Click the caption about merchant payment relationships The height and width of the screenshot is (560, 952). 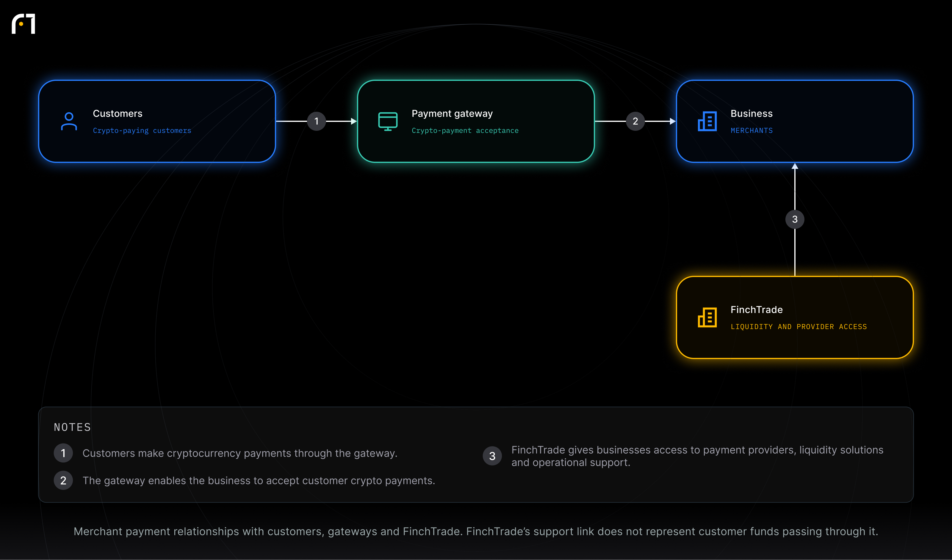(x=476, y=531)
